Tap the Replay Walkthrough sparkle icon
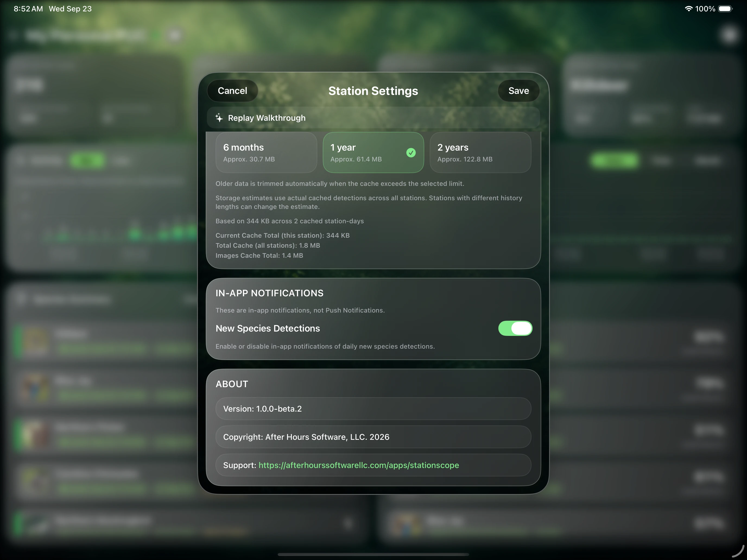This screenshot has width=747, height=560. [219, 118]
